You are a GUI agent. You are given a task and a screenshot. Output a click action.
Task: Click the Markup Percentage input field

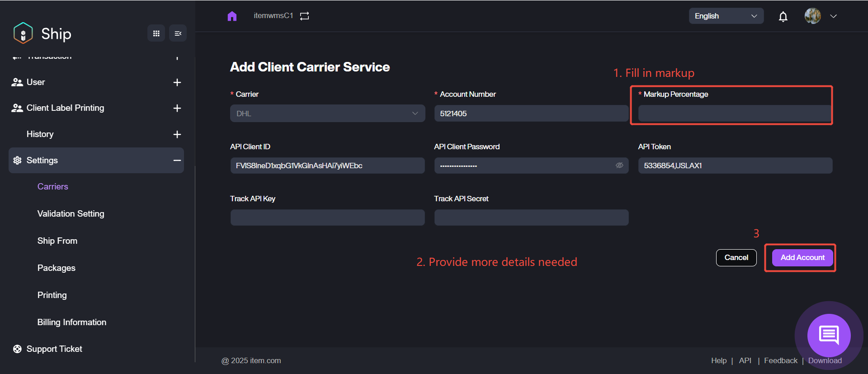click(x=734, y=114)
